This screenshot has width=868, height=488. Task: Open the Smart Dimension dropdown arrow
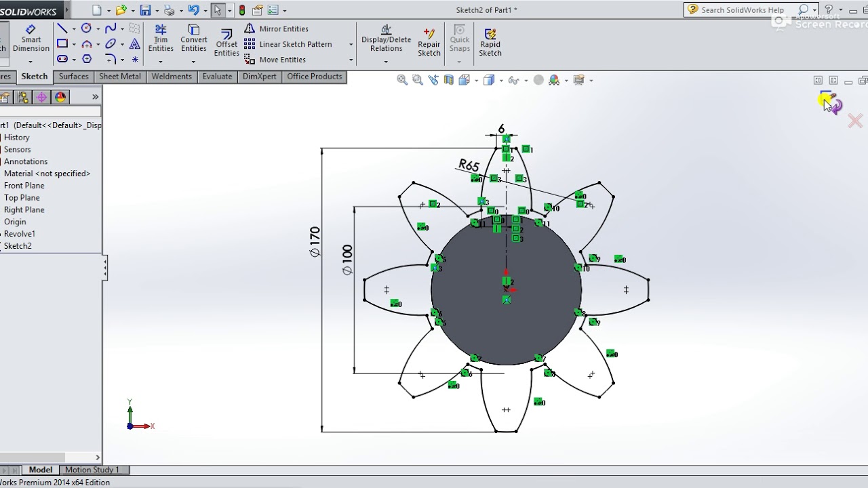click(x=31, y=62)
